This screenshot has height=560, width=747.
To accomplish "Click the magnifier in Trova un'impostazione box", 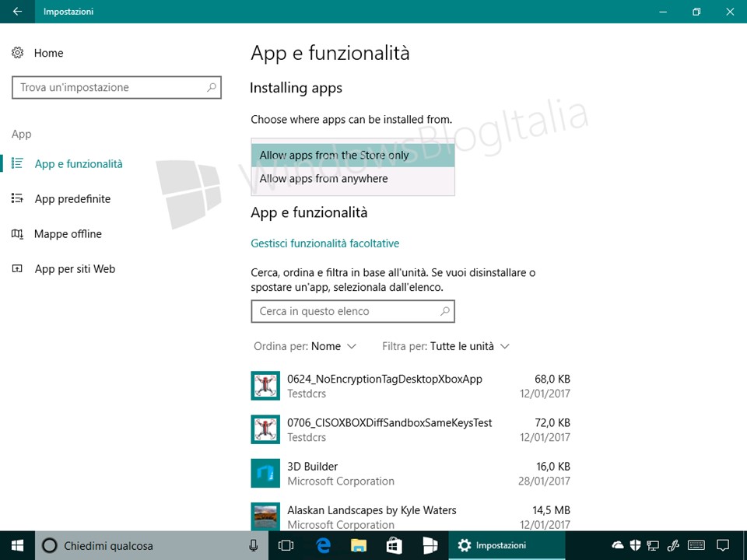I will pyautogui.click(x=212, y=87).
